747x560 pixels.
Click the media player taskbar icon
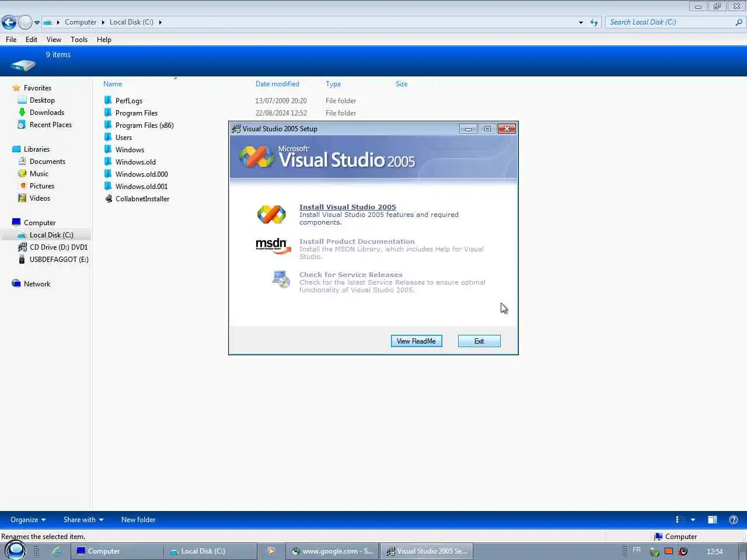point(271,551)
